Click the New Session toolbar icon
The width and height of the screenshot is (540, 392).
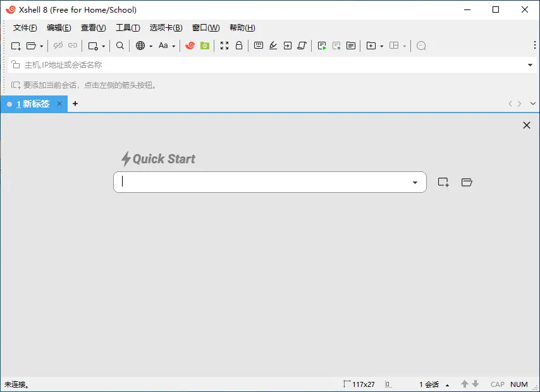[x=16, y=46]
